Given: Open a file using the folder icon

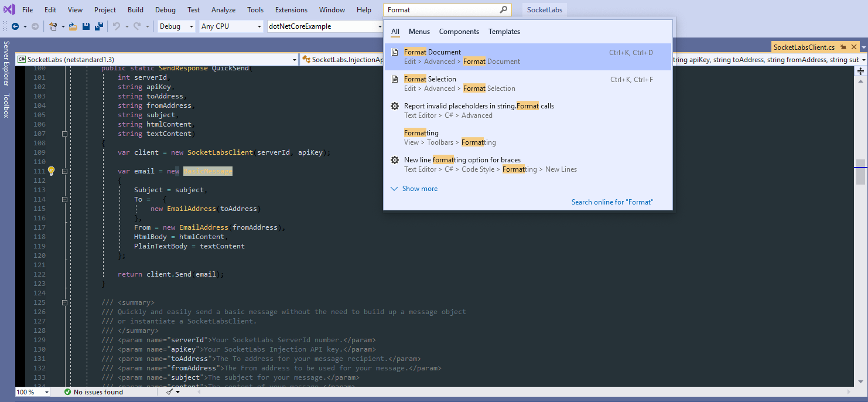Looking at the screenshot, I should pyautogui.click(x=73, y=26).
